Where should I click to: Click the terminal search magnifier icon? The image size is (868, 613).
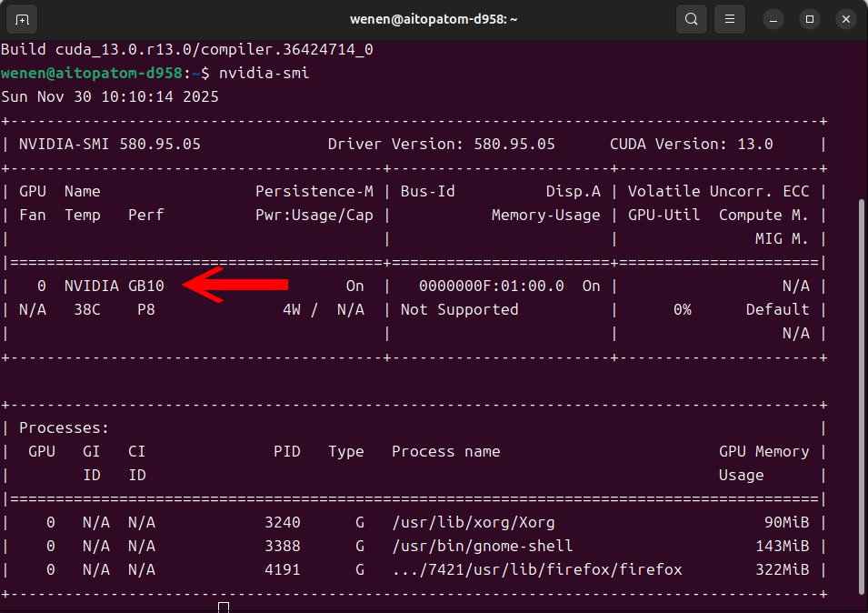692,19
